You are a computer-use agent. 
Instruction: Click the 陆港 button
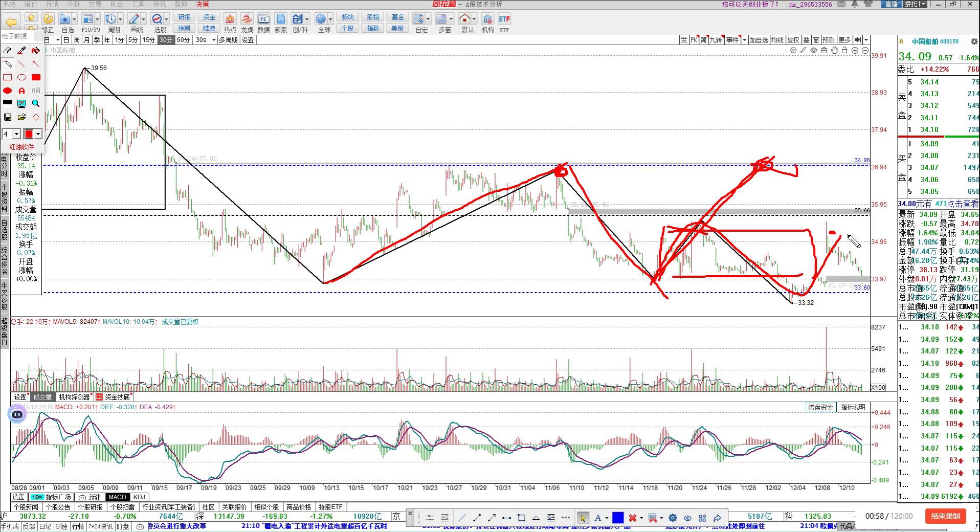[x=209, y=28]
